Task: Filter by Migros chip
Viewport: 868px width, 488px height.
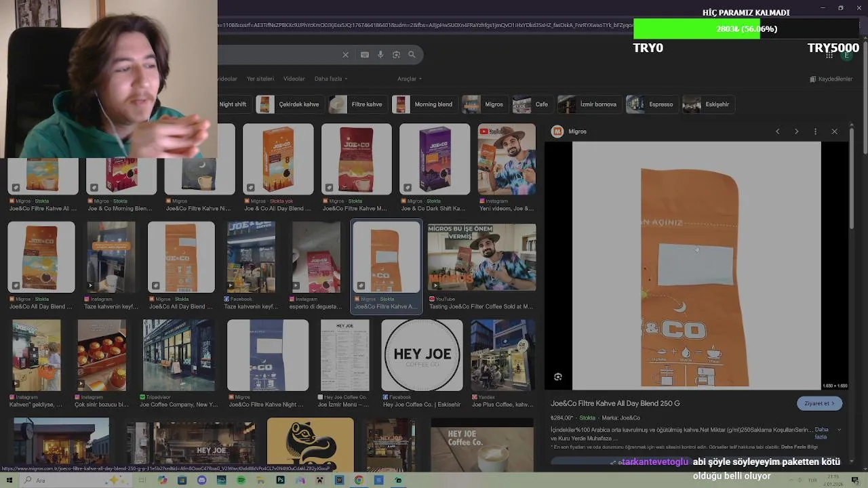Action: [x=484, y=104]
